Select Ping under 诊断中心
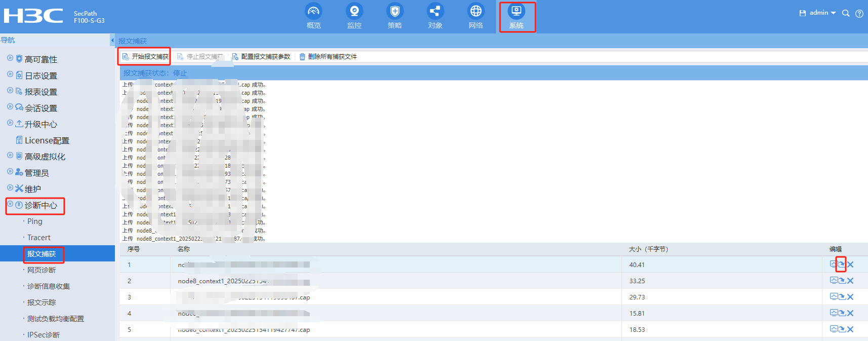The image size is (868, 341). 35,221
